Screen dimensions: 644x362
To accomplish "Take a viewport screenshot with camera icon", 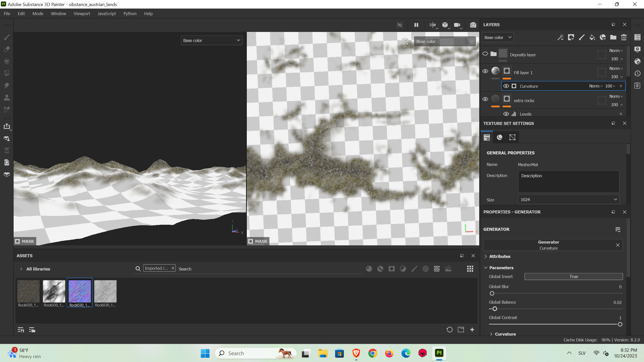I will [473, 25].
